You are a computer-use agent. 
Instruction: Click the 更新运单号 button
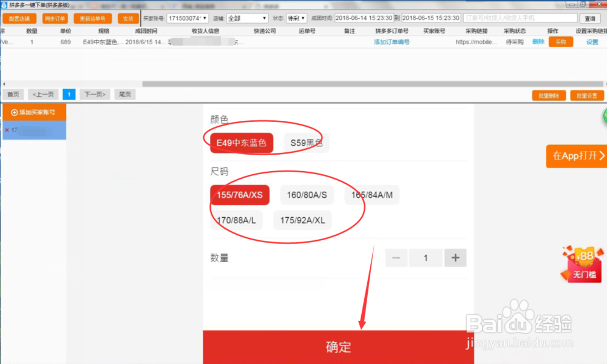pos(92,18)
